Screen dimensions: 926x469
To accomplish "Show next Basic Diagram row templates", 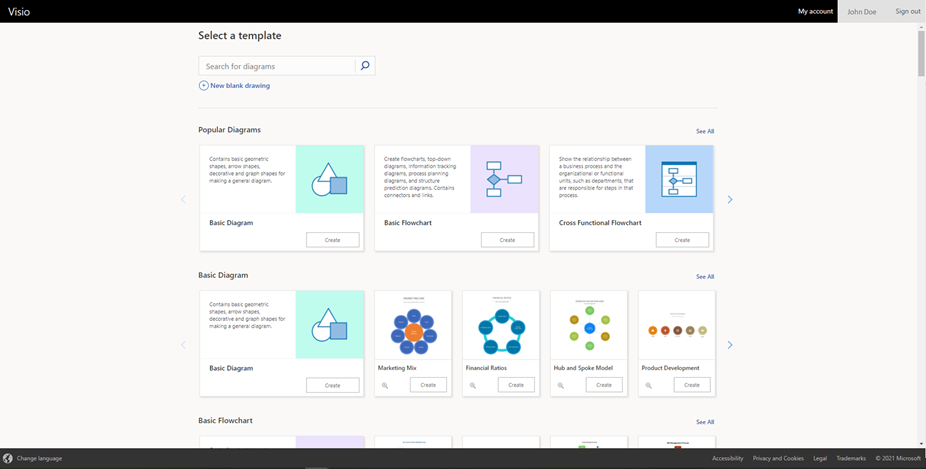I will (x=730, y=345).
